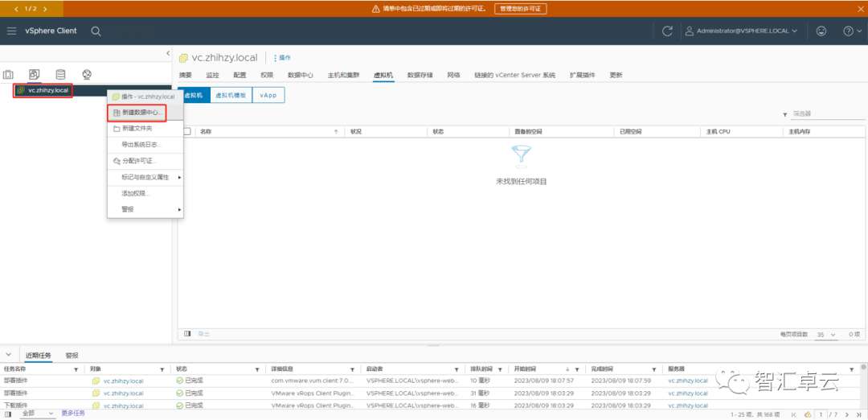Collapse the left navigation pane chevron

[168, 53]
